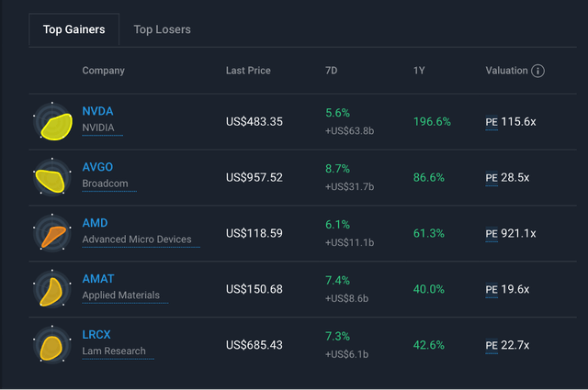Viewport: 588px width, 390px height.
Task: Click the Applied Materials company name
Action: 120,295
